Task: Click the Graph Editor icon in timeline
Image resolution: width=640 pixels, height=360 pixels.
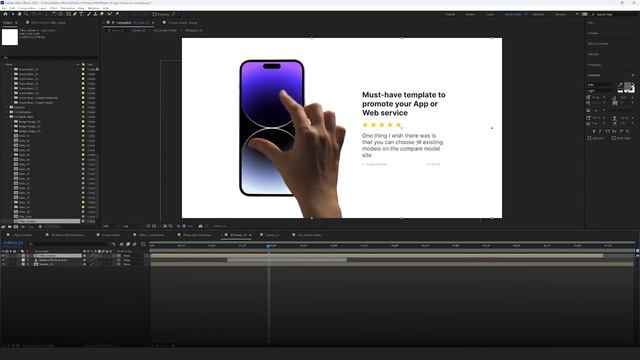Action: tap(143, 244)
